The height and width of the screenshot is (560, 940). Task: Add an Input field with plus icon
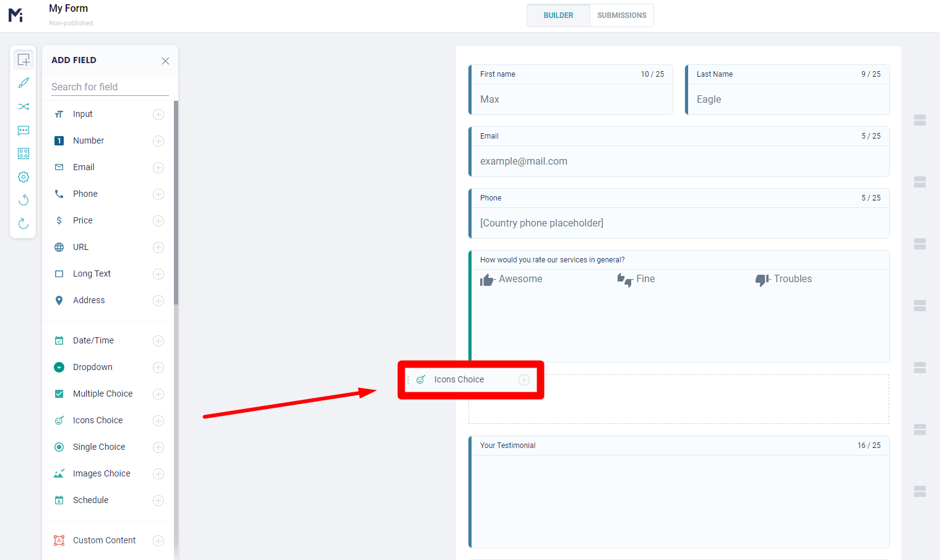click(x=158, y=114)
